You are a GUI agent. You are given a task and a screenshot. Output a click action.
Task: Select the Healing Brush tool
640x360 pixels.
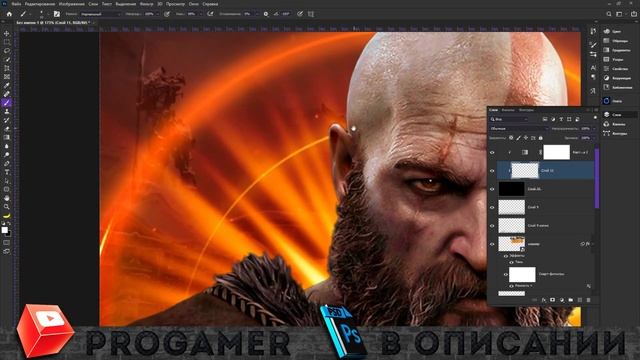point(7,94)
